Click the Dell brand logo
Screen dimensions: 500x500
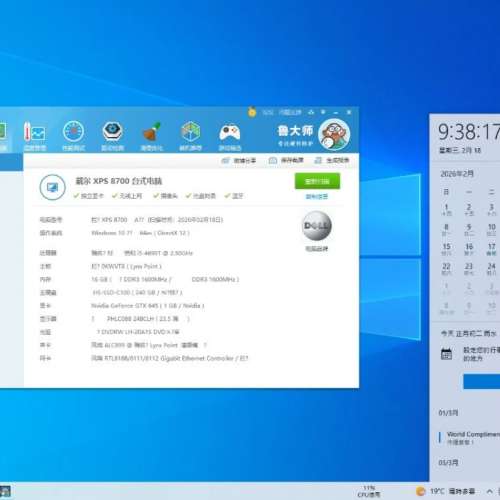[317, 226]
